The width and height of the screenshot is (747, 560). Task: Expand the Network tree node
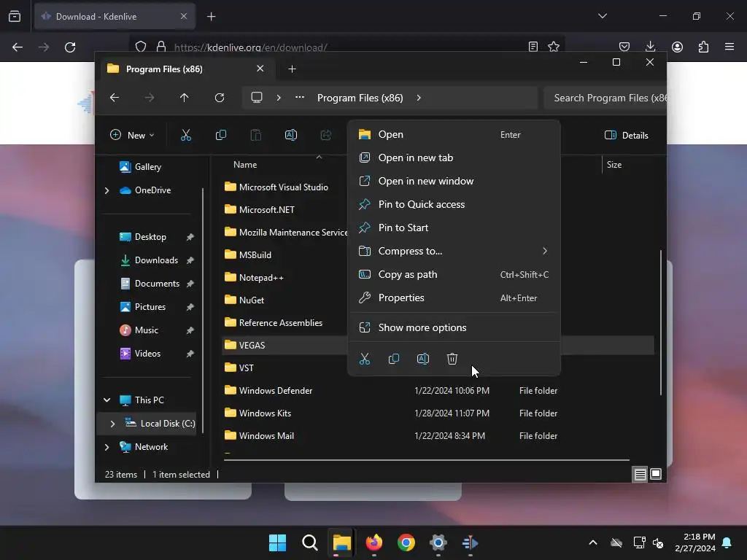tap(107, 447)
